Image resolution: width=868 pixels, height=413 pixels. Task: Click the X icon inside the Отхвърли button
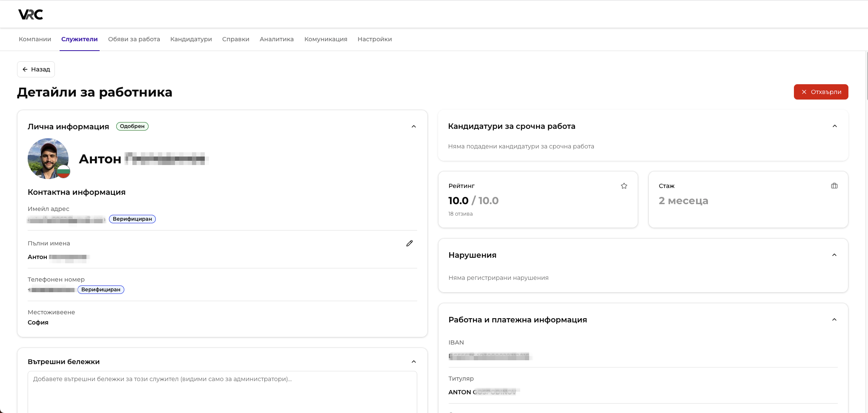point(804,92)
